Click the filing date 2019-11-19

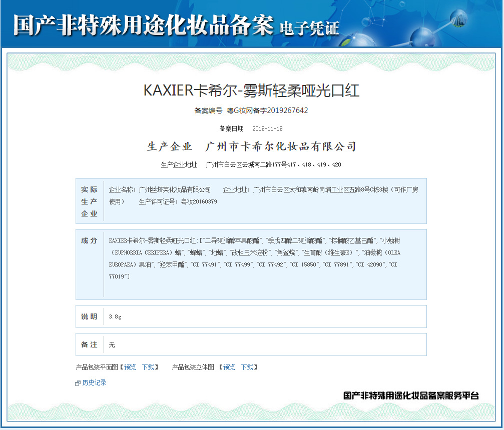click(267, 128)
